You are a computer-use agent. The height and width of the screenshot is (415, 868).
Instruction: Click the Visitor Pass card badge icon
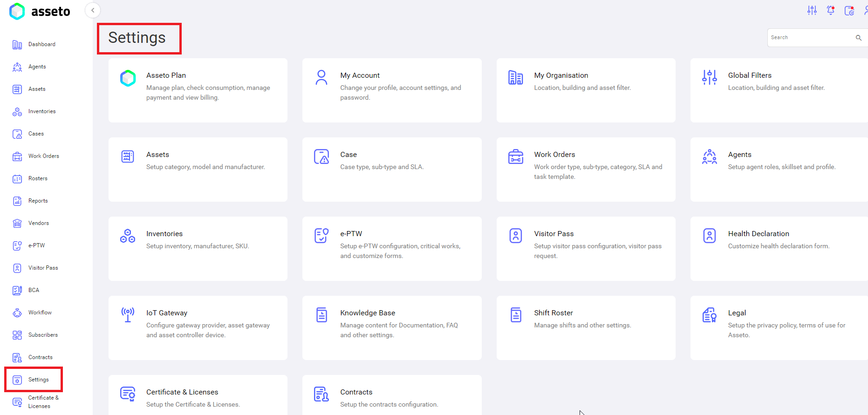[x=516, y=236]
